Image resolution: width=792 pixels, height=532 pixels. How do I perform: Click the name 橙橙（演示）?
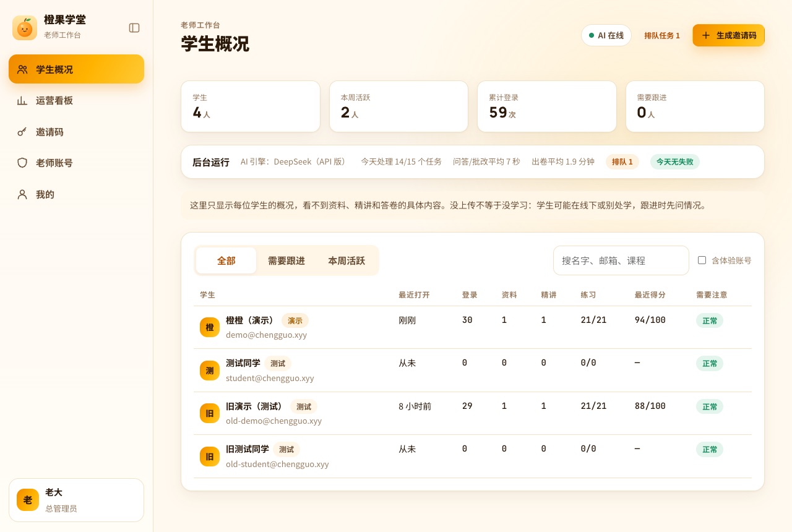250,320
